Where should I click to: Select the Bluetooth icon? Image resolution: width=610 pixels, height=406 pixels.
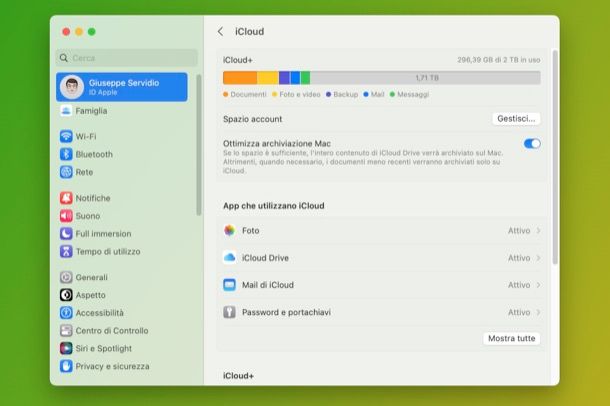coord(66,154)
